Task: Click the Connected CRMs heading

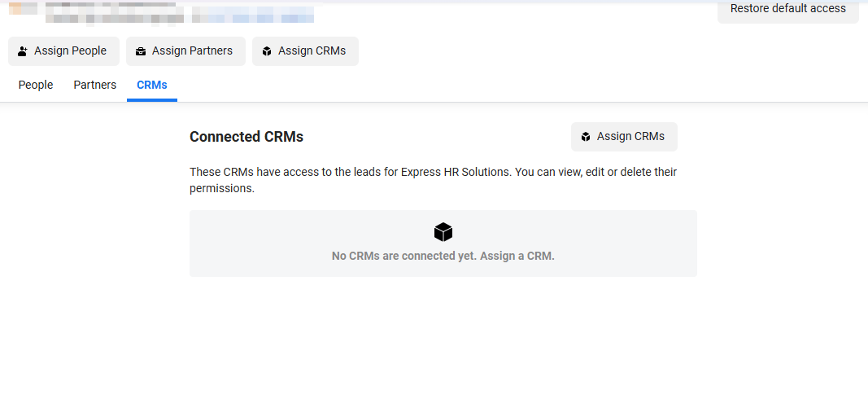Action: click(246, 137)
